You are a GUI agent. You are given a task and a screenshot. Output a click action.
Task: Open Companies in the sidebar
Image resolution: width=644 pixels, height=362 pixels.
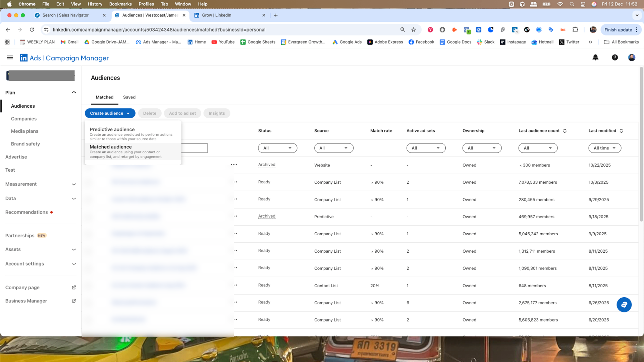click(x=24, y=119)
